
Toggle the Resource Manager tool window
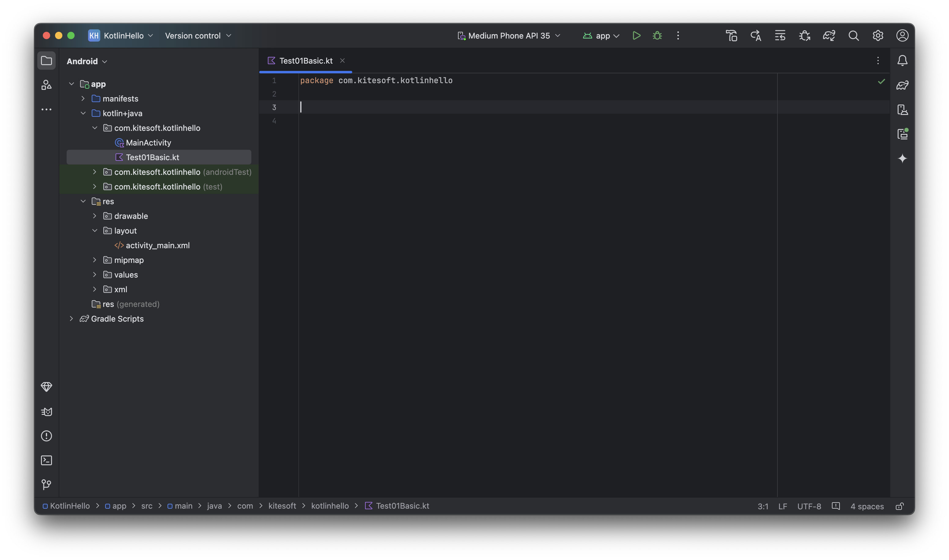tap(46, 85)
